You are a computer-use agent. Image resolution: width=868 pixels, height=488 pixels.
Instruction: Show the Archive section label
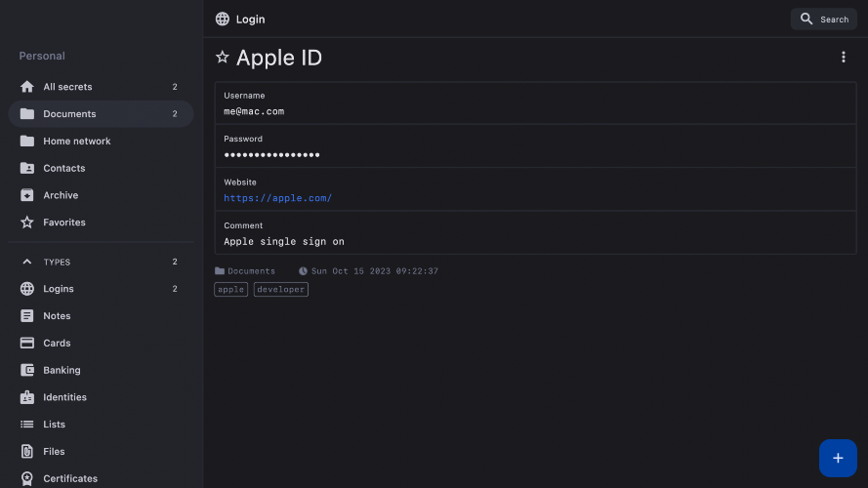[61, 195]
